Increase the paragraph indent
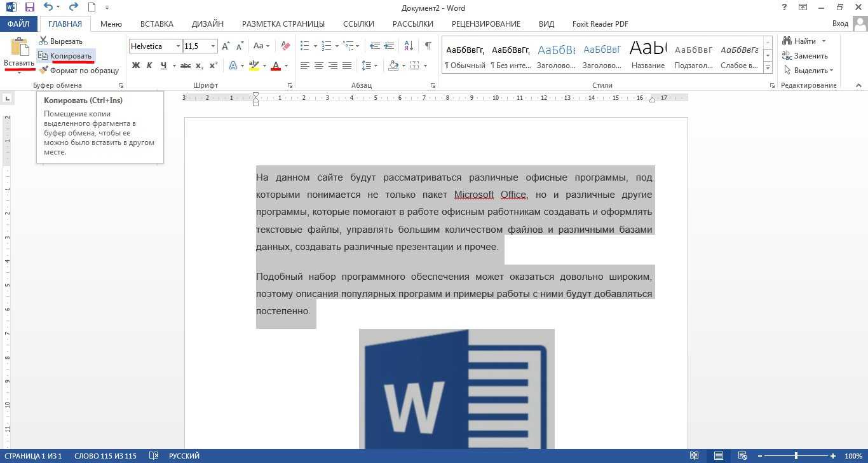The height and width of the screenshot is (463, 868). tap(390, 46)
